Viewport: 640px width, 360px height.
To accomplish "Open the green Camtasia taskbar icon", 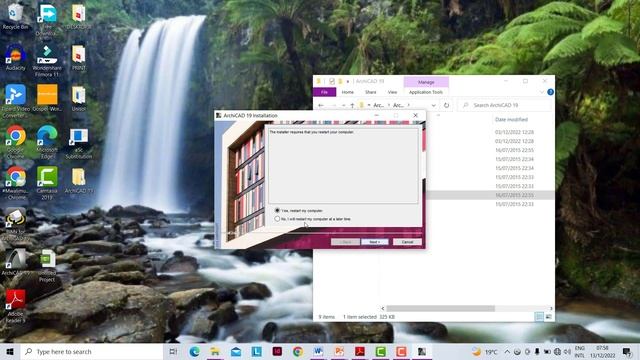I will [x=380, y=351].
